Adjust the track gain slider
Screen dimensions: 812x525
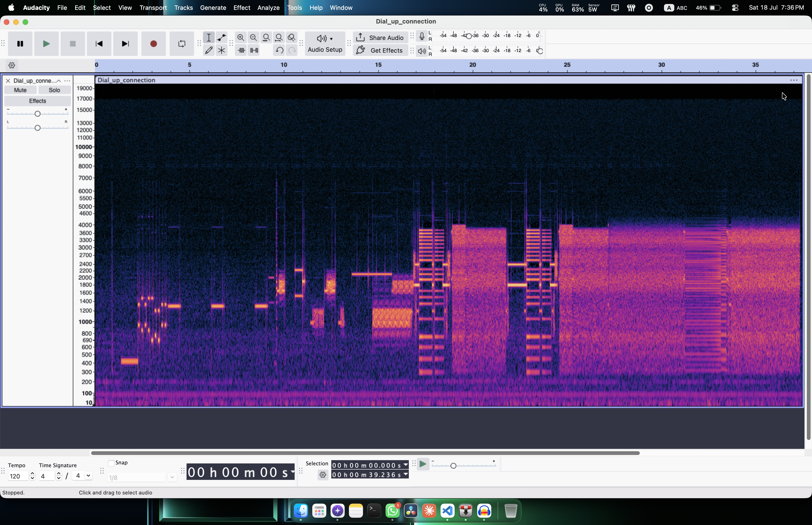38,114
